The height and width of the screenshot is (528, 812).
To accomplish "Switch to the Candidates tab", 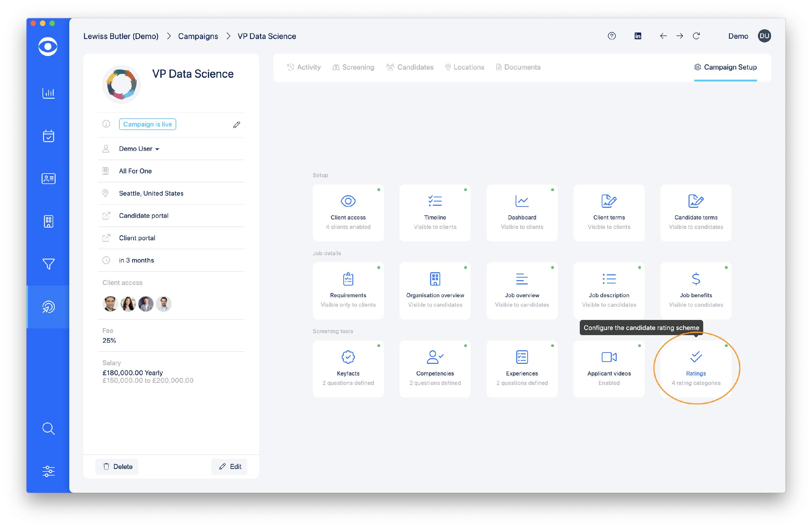I will (x=410, y=67).
